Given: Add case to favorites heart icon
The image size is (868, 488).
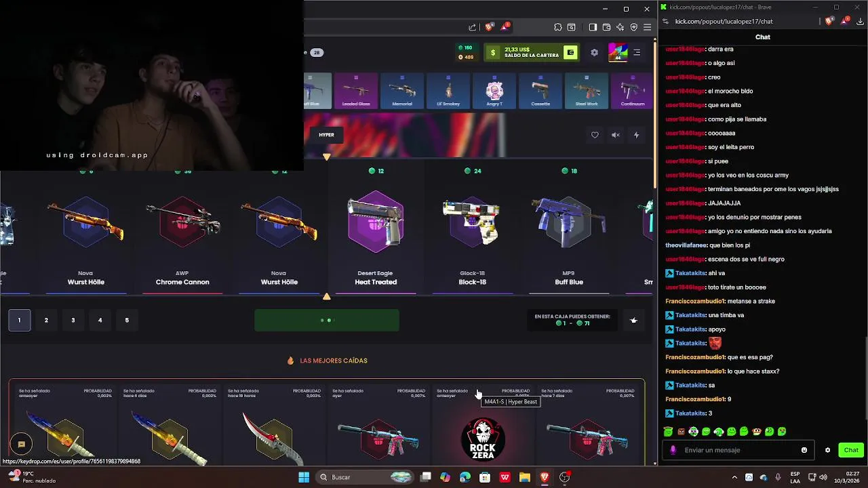Looking at the screenshot, I should tap(595, 135).
